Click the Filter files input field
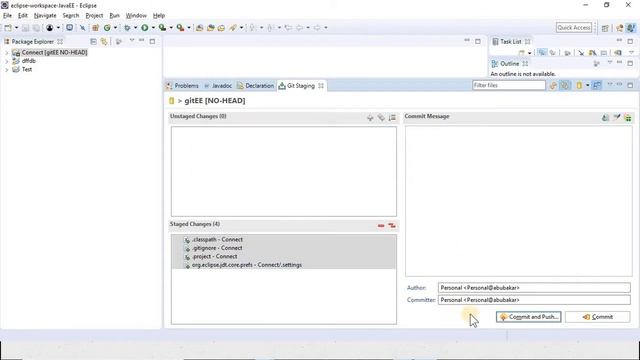This screenshot has height=360, width=640. (x=509, y=85)
